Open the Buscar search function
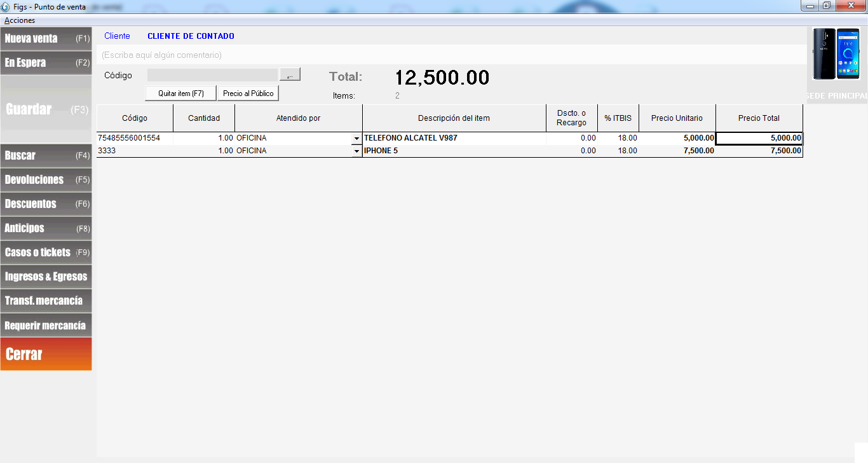The width and height of the screenshot is (868, 463). pos(46,155)
